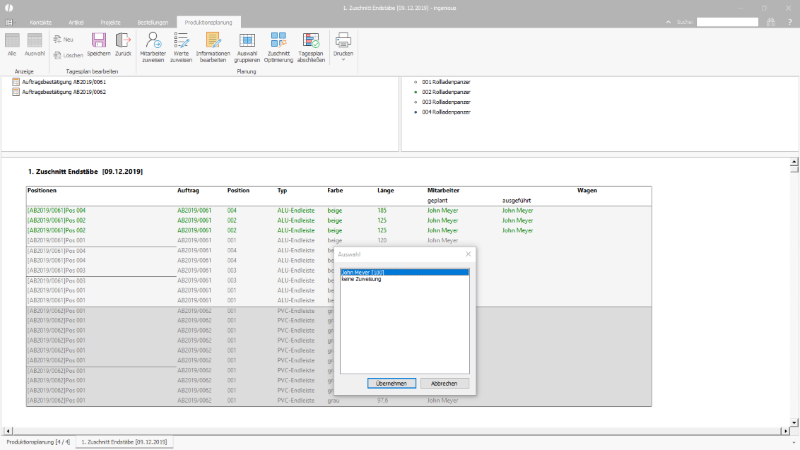
Task: Switch to the Projekte tab
Action: tap(110, 22)
